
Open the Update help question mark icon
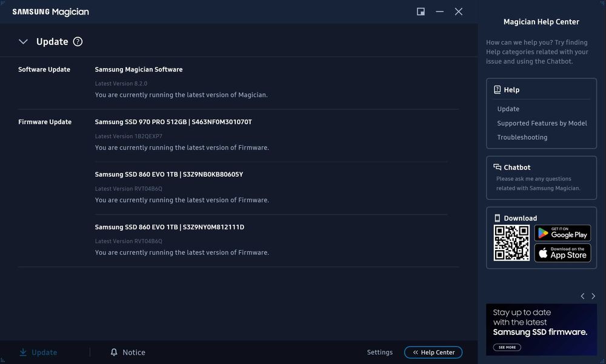[x=78, y=42]
